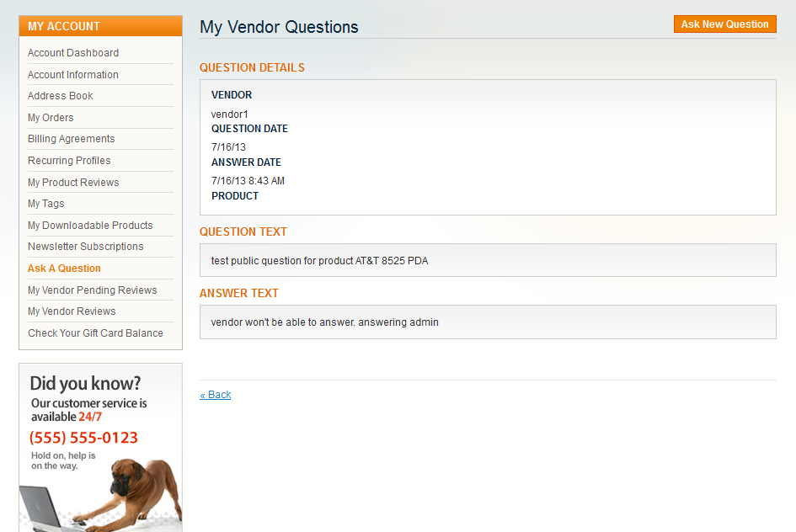
Task: Click the PRODUCT label in details
Action: (235, 196)
